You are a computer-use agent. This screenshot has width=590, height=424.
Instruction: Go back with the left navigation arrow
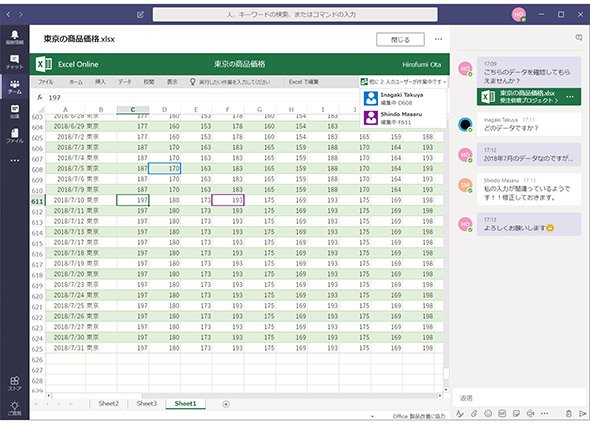(8, 14)
